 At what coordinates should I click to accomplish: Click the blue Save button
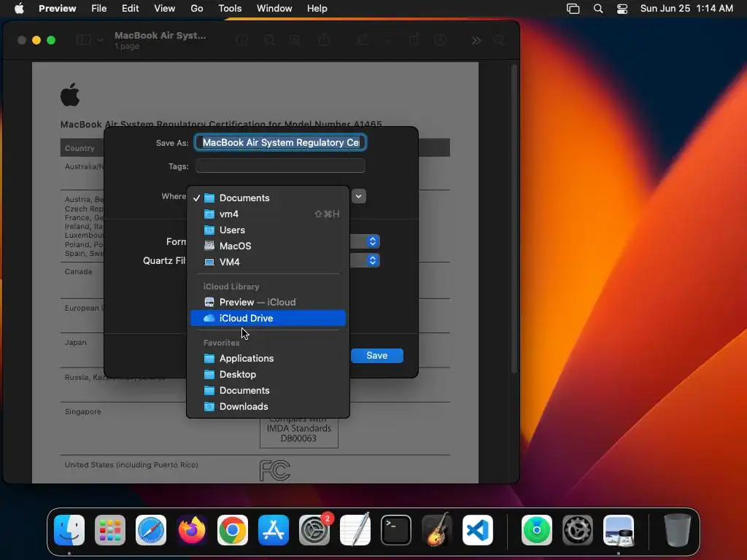[x=377, y=356]
